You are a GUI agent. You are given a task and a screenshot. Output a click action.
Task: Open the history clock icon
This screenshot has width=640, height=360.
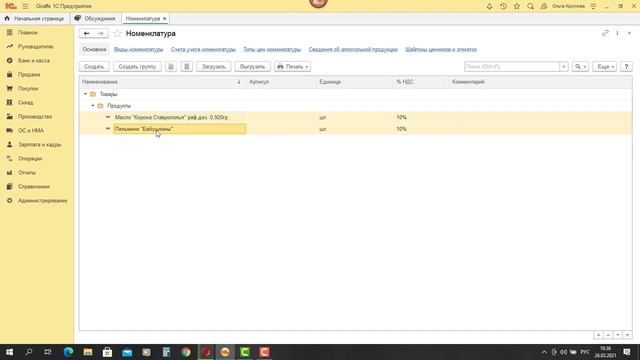(503, 6)
